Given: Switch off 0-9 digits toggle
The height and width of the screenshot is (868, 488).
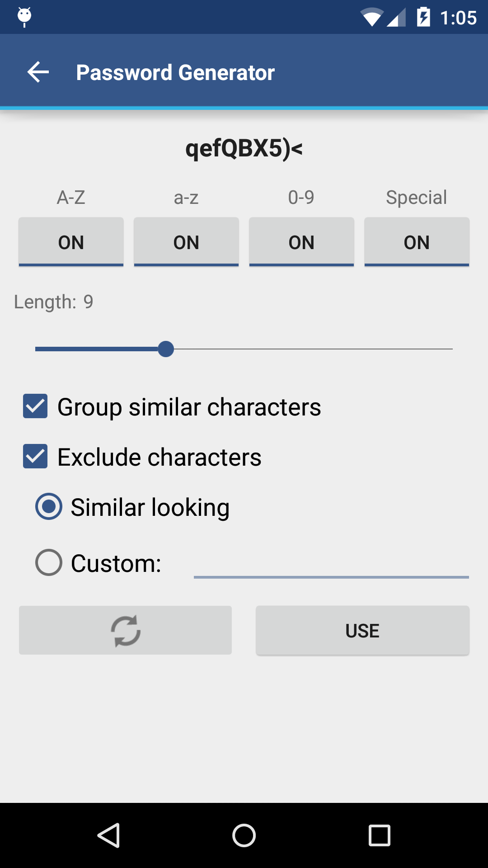Looking at the screenshot, I should 301,242.
